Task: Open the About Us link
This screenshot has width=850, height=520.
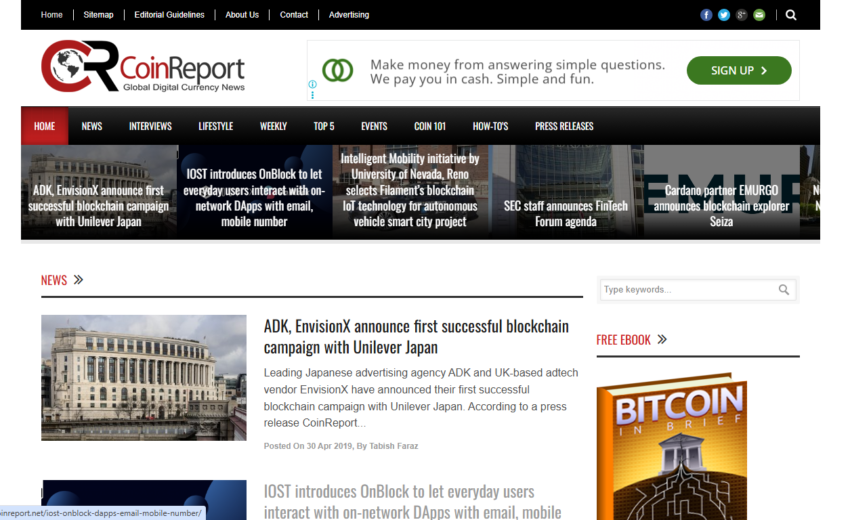Action: [242, 15]
